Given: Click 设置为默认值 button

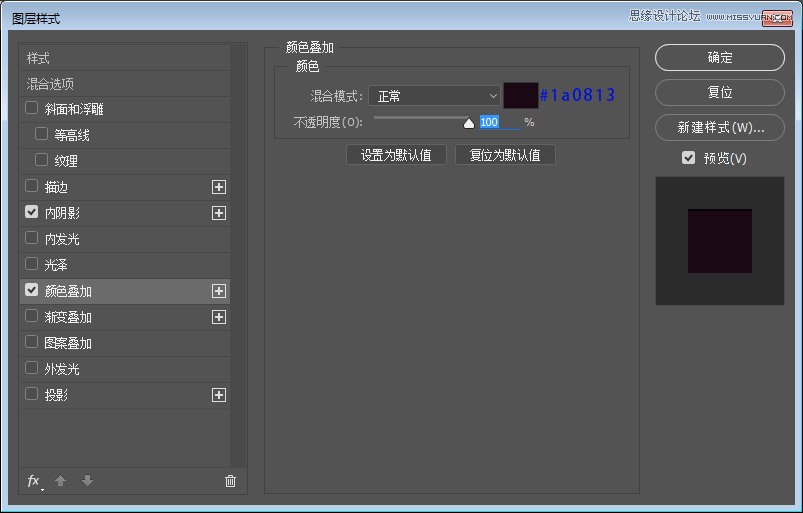Looking at the screenshot, I should (x=396, y=155).
